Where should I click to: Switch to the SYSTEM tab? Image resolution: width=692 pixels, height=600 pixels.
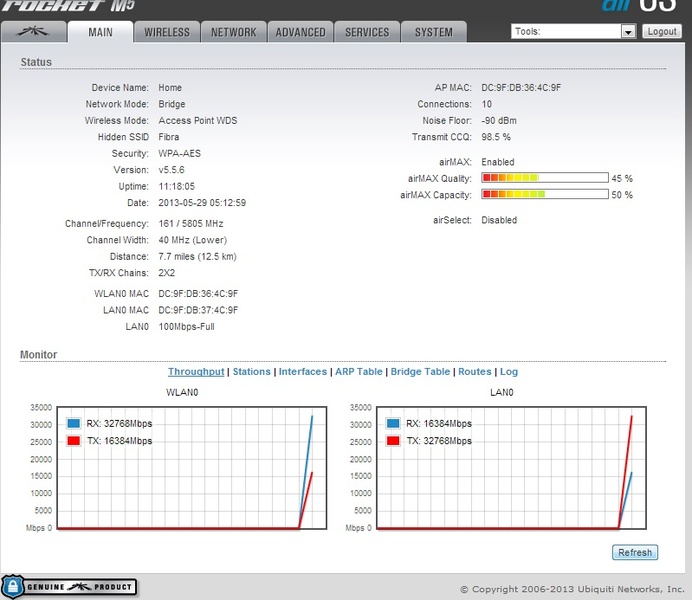click(x=433, y=32)
